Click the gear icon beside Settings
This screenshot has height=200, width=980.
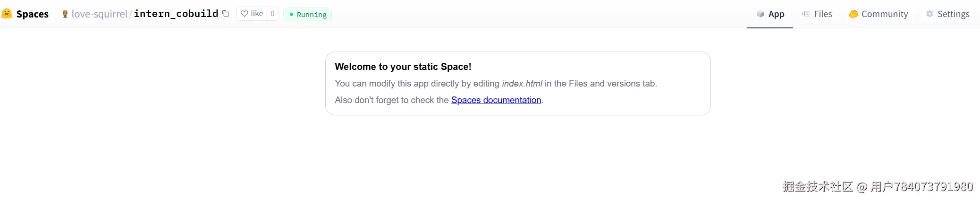929,14
